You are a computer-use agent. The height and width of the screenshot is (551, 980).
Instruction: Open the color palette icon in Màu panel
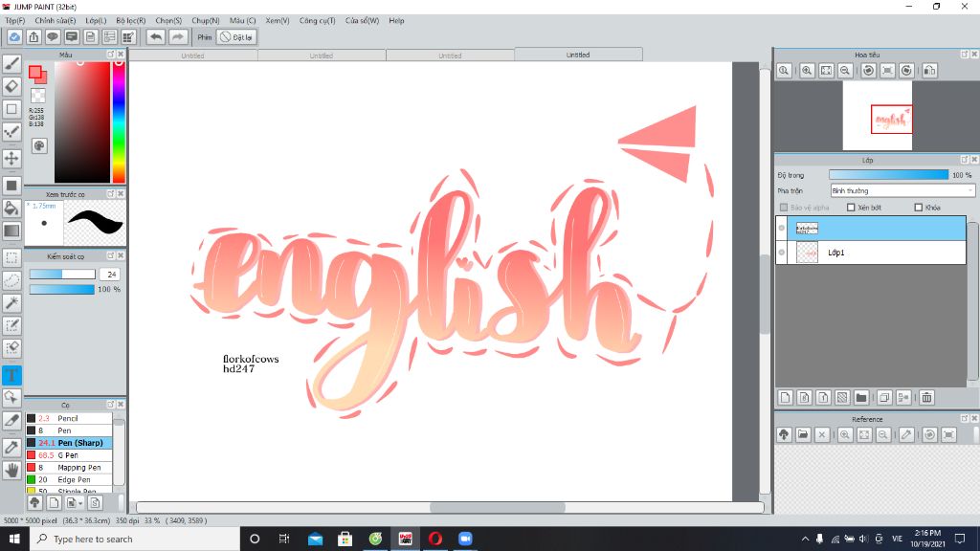39,145
